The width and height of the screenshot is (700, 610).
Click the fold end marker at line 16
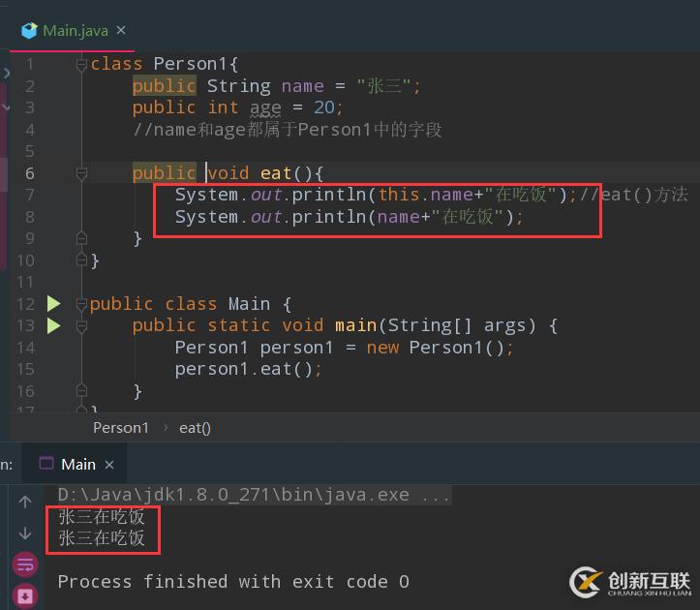point(81,391)
